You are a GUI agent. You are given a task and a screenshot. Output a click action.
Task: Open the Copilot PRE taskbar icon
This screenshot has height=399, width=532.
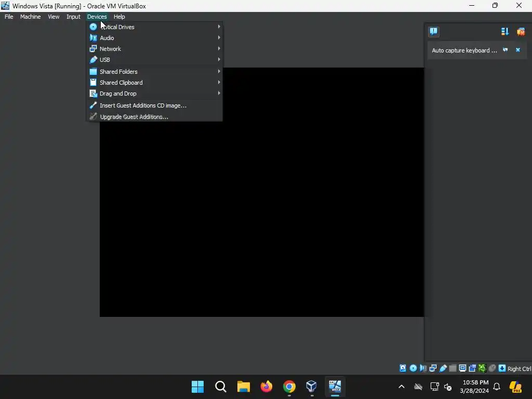coord(515,387)
